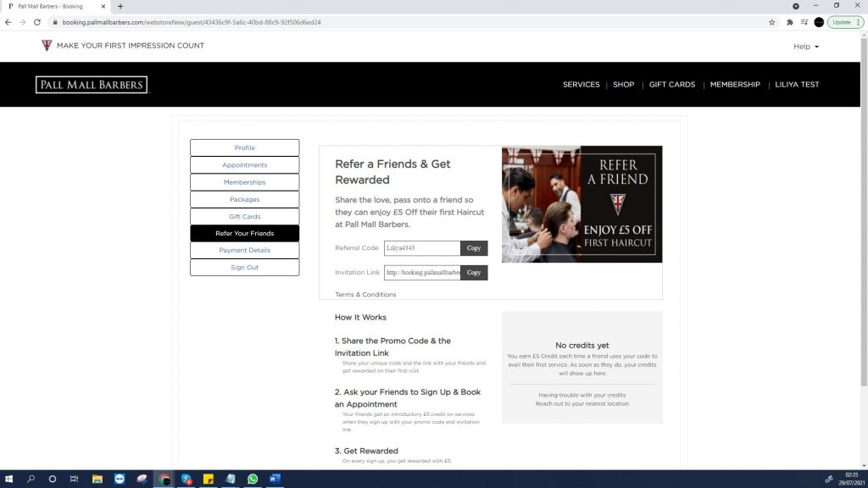Screen dimensions: 868x488
Task: Click the Pall Mall Barbers logo
Action: pos(92,85)
